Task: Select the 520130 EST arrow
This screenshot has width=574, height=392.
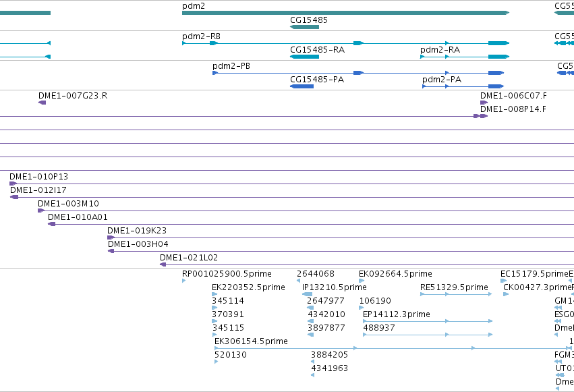Action: [216, 362]
